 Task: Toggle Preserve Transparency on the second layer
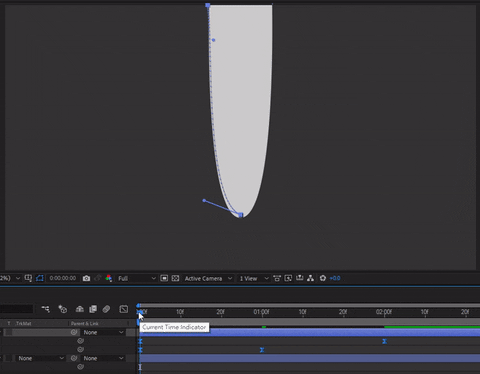[9, 358]
